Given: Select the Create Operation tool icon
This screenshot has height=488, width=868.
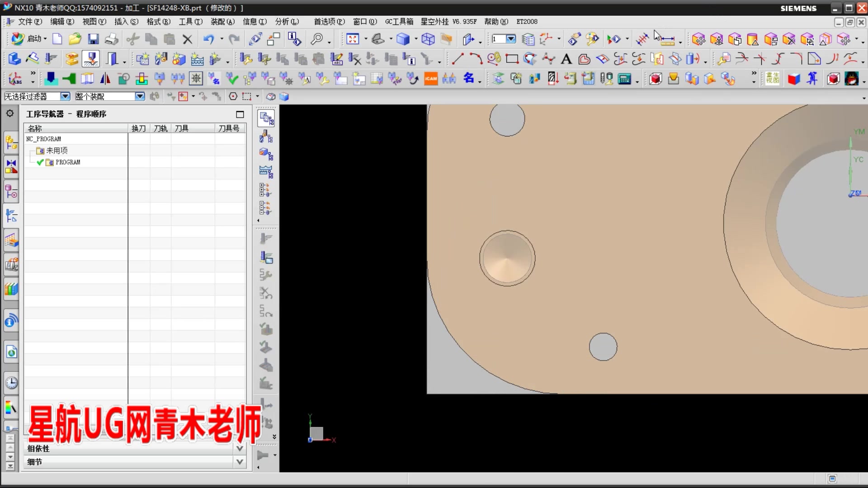Looking at the screenshot, I should [x=215, y=59].
